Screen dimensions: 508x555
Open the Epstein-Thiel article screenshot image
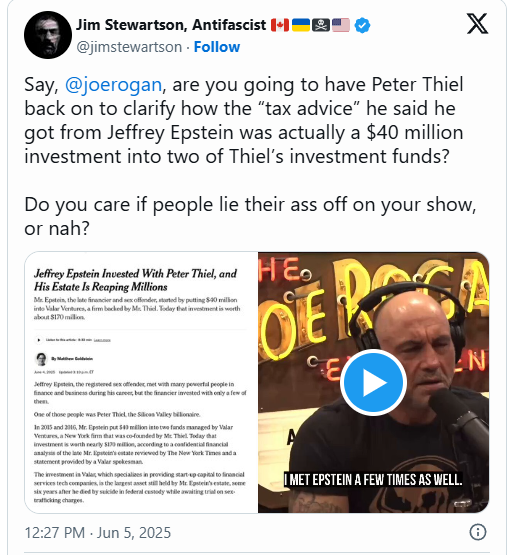click(x=141, y=382)
